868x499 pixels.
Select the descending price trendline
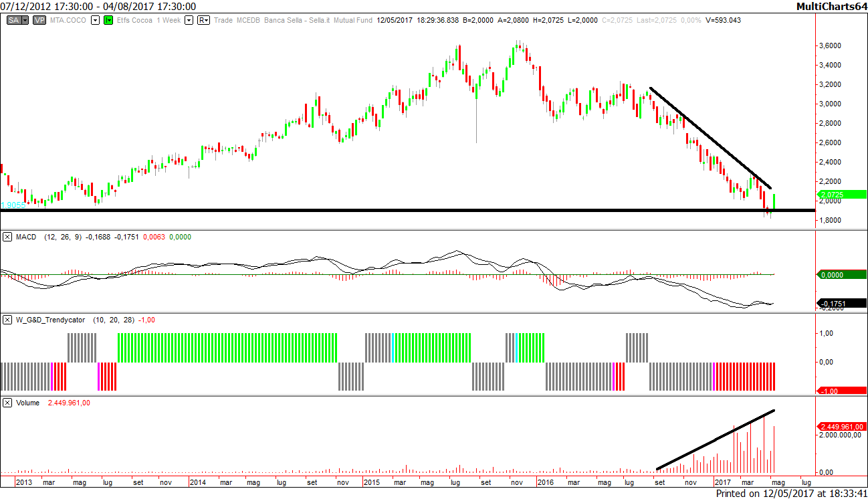point(710,138)
